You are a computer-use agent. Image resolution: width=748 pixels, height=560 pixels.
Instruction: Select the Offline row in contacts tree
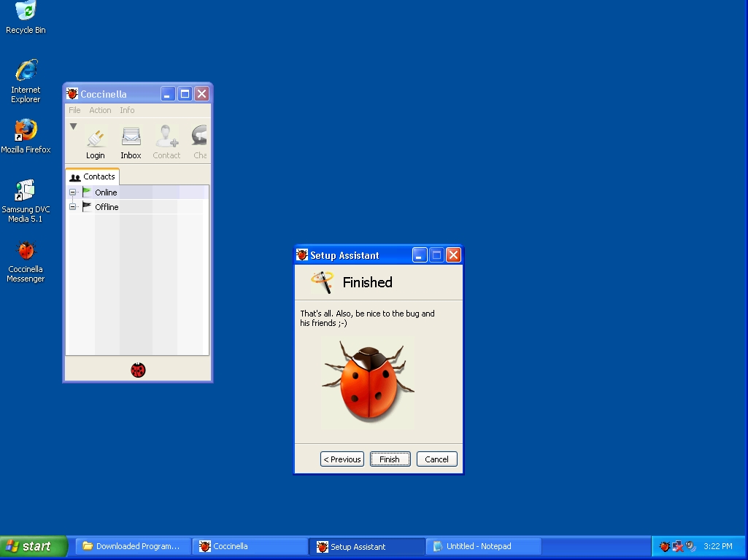(137, 207)
